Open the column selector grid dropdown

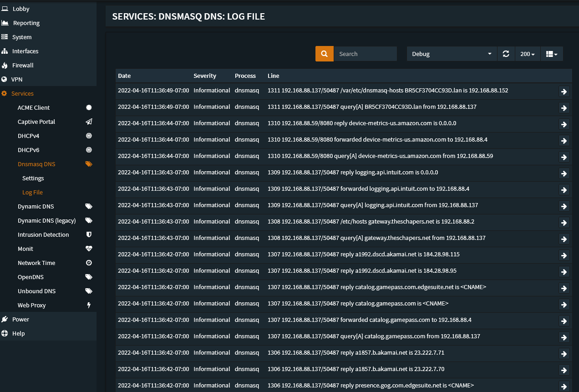coord(552,54)
